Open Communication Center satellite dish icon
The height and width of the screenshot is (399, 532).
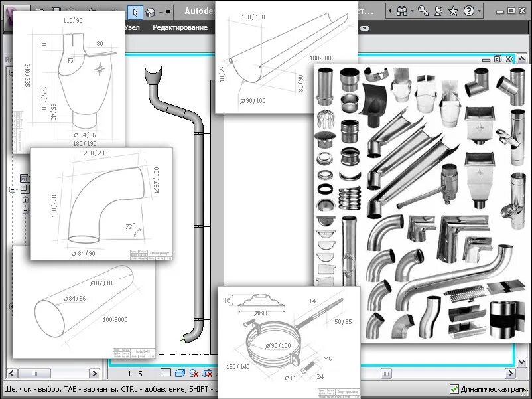pyautogui.click(x=438, y=11)
